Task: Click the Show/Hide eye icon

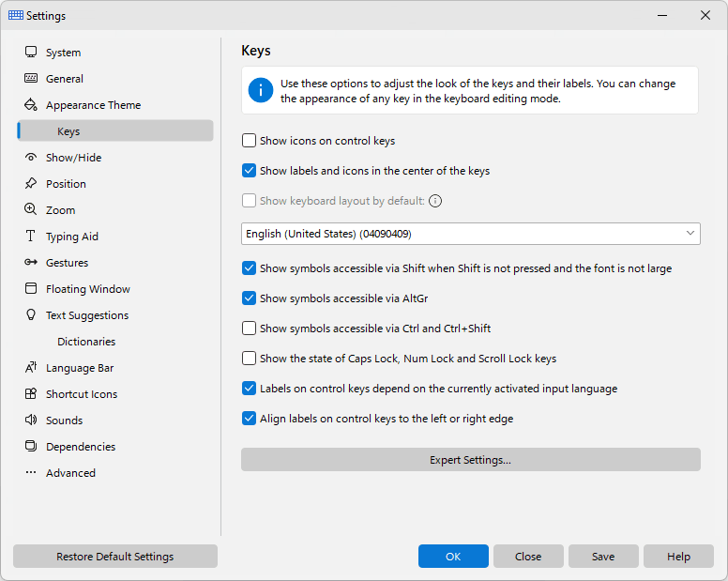Action: click(31, 158)
